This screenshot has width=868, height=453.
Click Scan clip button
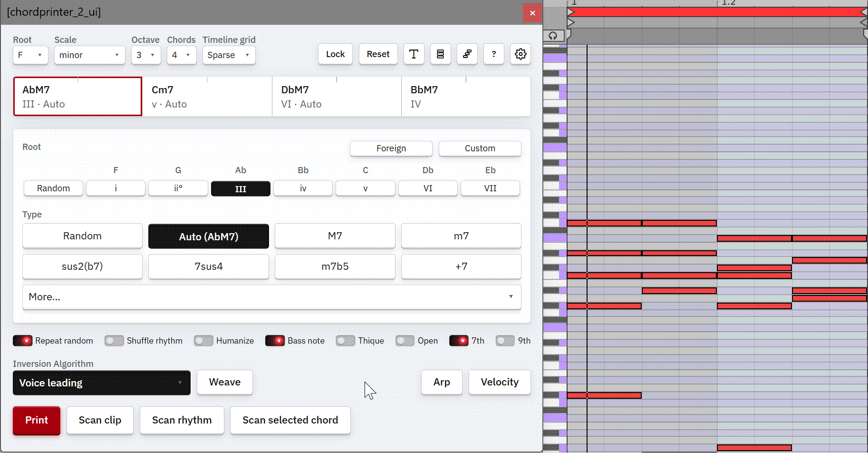(x=100, y=420)
